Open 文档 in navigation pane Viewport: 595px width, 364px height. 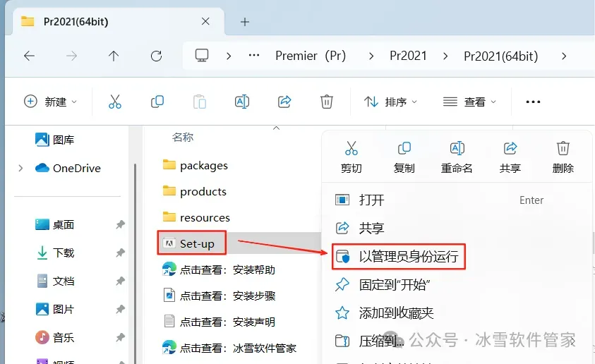coord(54,281)
